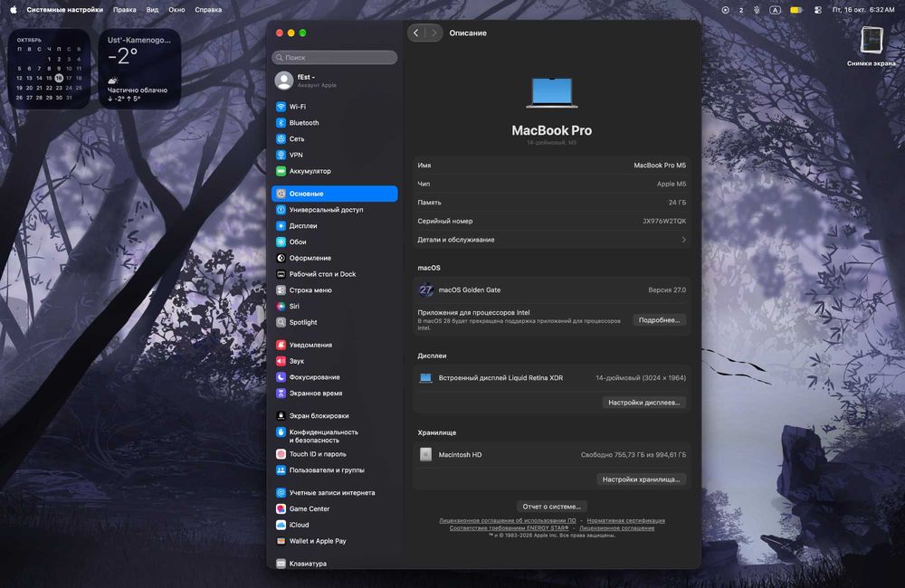Select the Основные sidebar item

(x=335, y=194)
